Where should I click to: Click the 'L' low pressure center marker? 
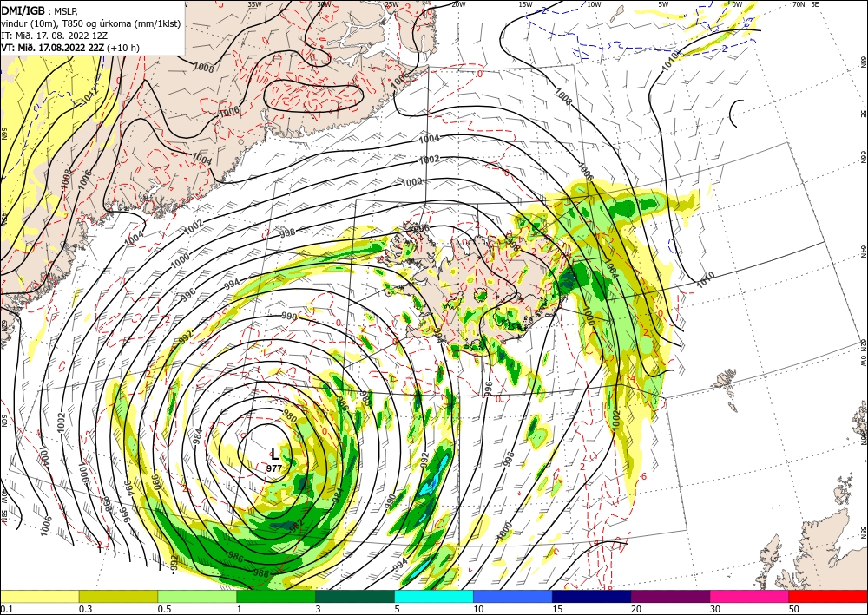coord(274,455)
